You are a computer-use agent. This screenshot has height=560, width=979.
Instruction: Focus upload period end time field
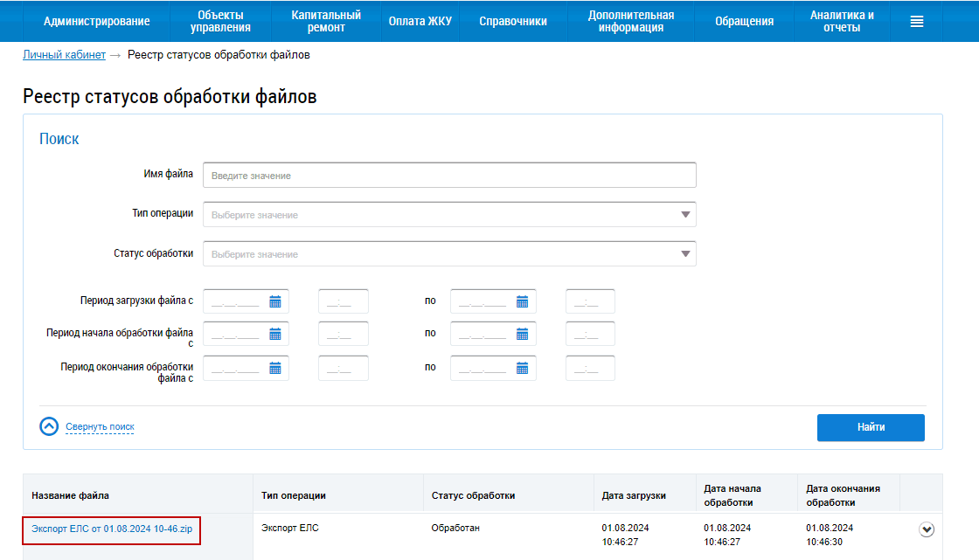coord(590,301)
